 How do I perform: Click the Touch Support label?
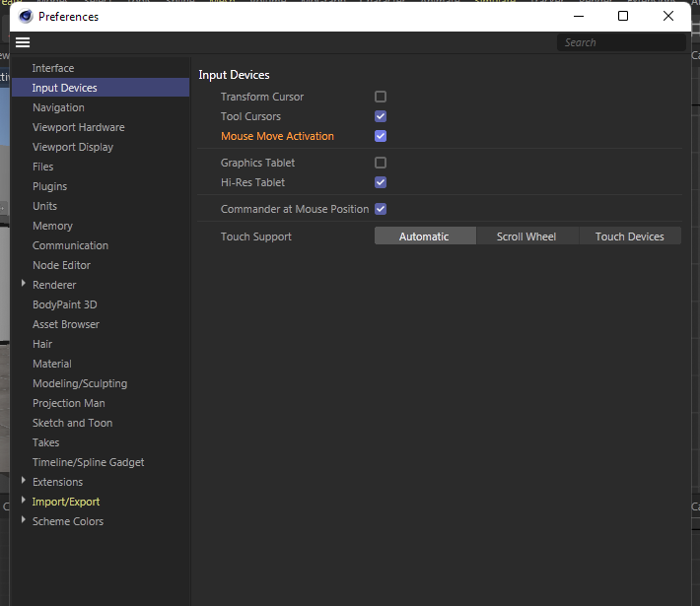[x=255, y=236]
